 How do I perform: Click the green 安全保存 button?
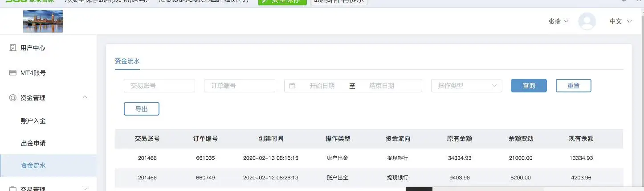tap(283, 1)
